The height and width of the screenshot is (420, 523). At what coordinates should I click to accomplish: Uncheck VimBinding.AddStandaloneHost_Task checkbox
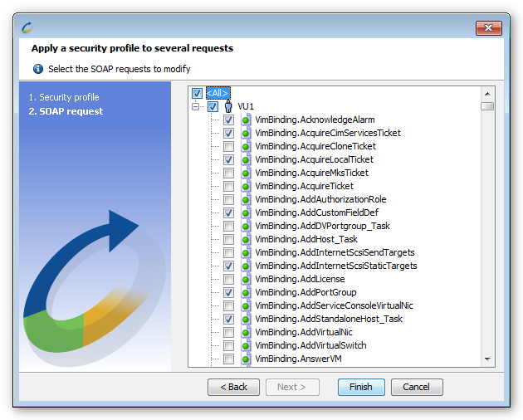point(228,319)
